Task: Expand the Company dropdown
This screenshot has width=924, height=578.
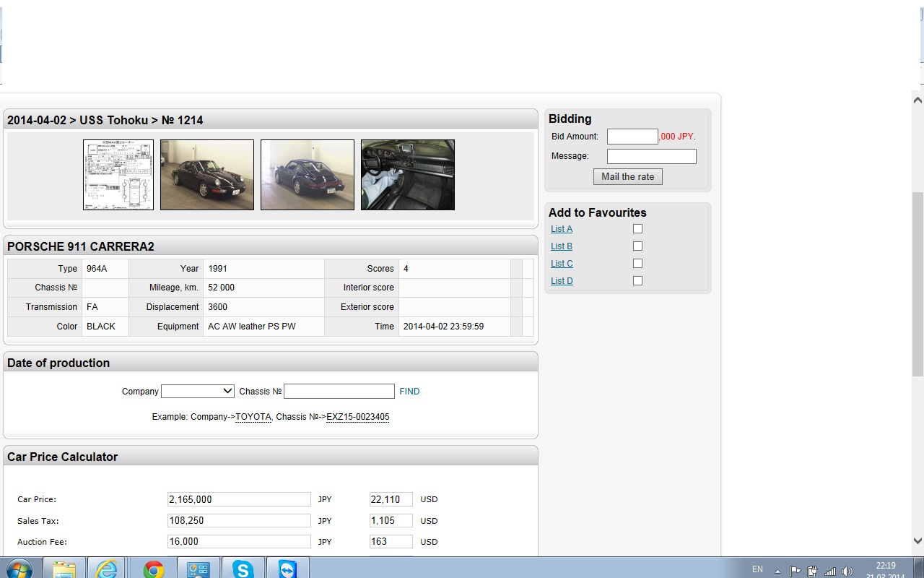Action: (x=198, y=391)
